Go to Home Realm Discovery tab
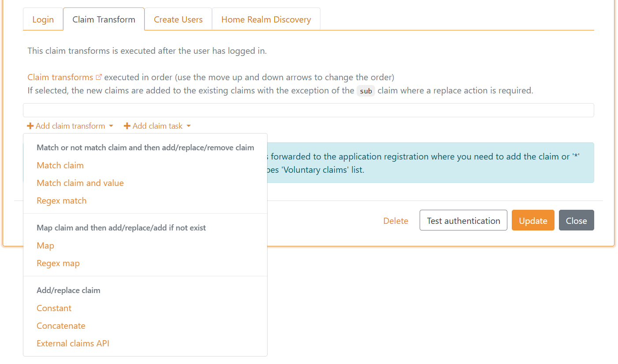 (x=266, y=19)
